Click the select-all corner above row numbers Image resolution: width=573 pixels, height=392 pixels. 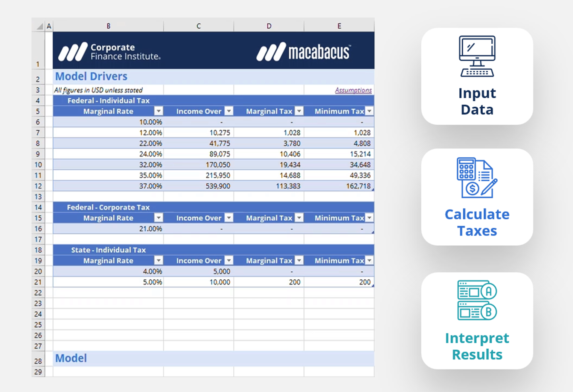pos(38,26)
